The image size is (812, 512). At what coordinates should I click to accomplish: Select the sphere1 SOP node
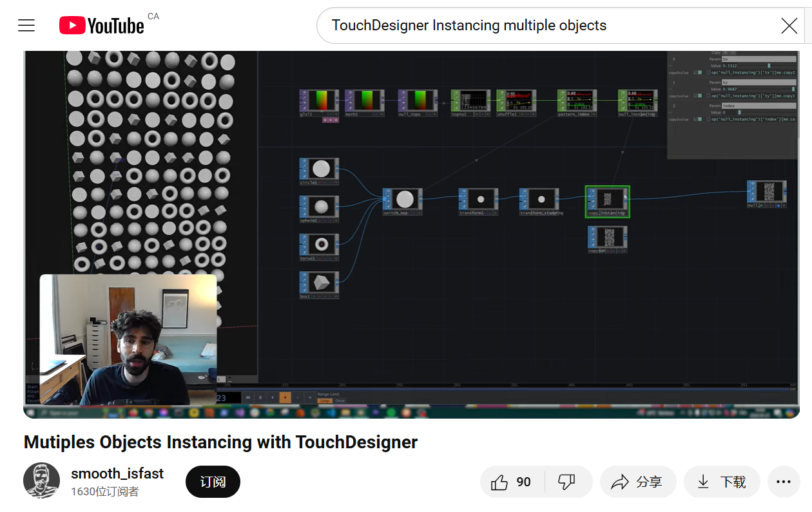319,207
